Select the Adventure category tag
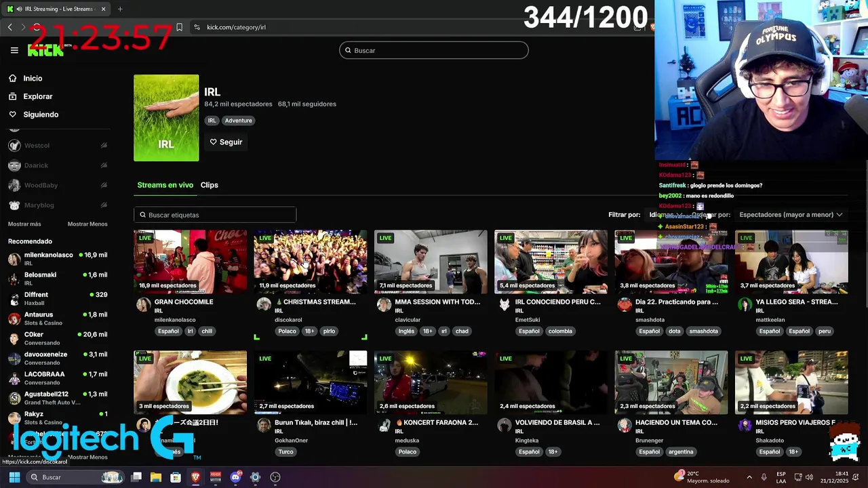868x488 pixels. [x=238, y=121]
